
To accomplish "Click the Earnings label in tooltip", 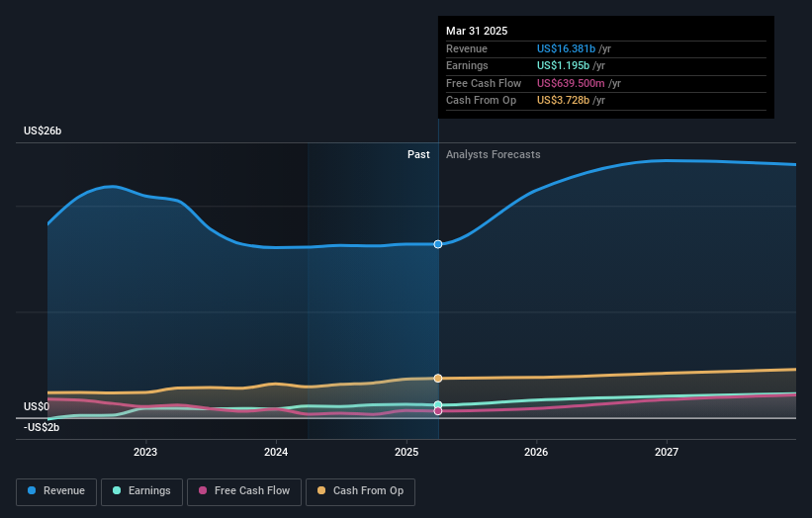I will point(467,65).
